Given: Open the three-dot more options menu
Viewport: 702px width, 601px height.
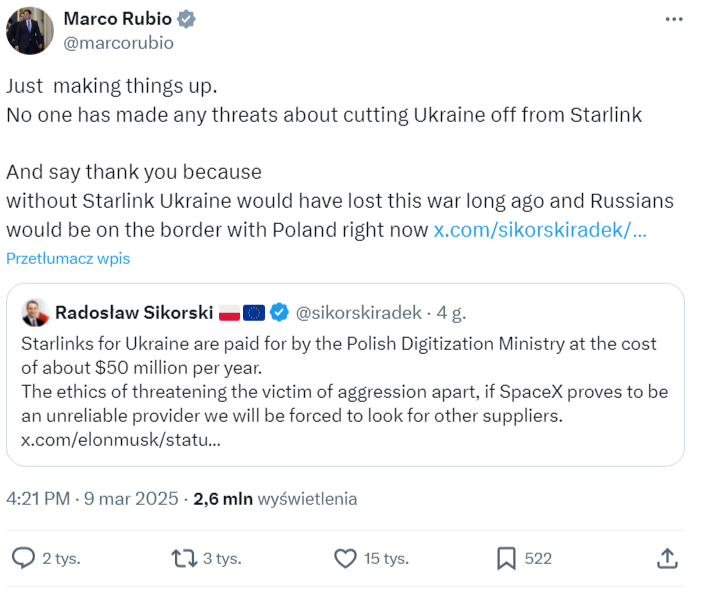Looking at the screenshot, I should coord(675,19).
